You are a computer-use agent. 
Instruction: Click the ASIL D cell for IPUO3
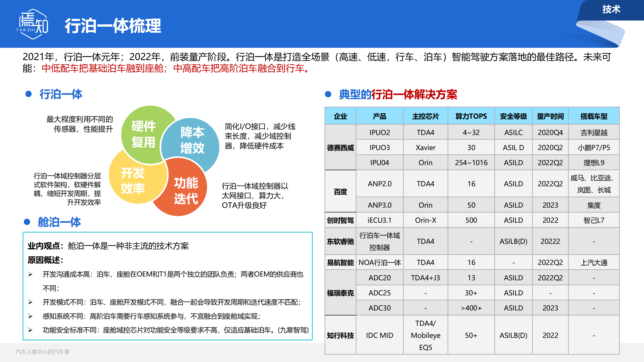click(513, 148)
